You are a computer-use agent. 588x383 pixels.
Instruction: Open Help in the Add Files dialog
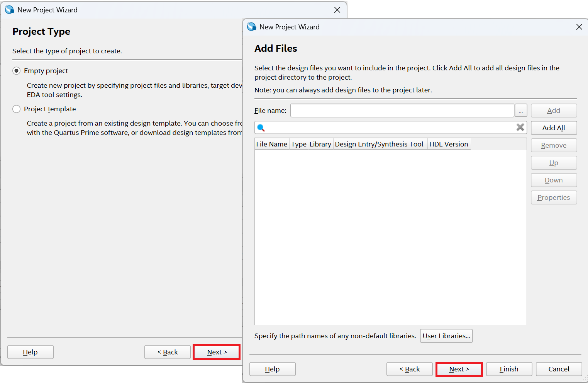(x=272, y=369)
